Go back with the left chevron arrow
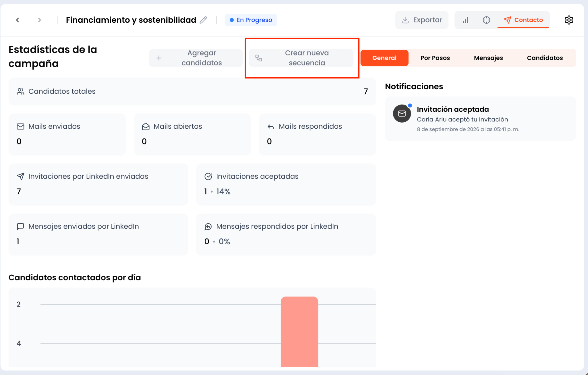The image size is (588, 375). pyautogui.click(x=18, y=20)
